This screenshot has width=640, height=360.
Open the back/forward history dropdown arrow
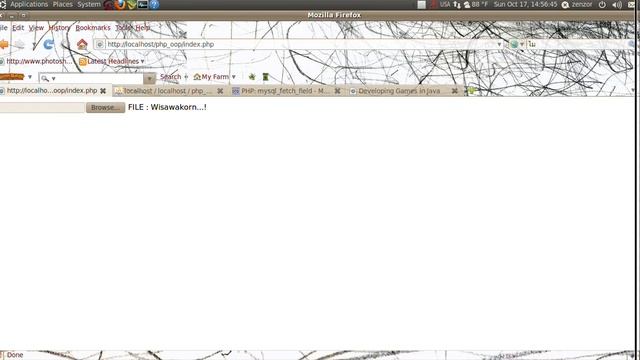34,44
